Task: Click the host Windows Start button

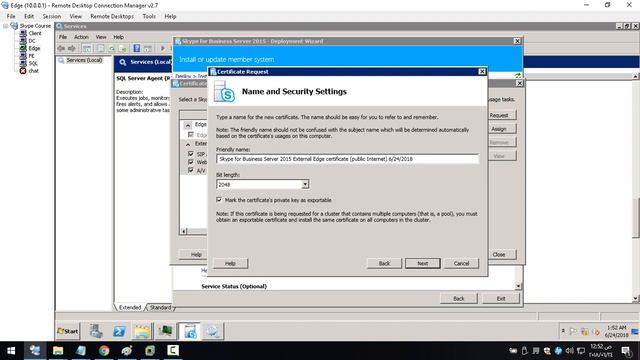Action: [x=11, y=351]
